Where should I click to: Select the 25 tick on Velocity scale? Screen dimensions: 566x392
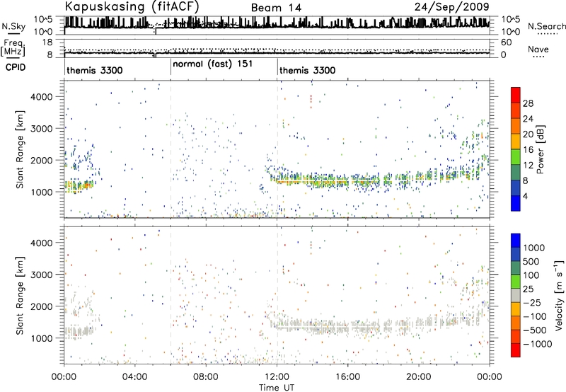pyautogui.click(x=529, y=289)
